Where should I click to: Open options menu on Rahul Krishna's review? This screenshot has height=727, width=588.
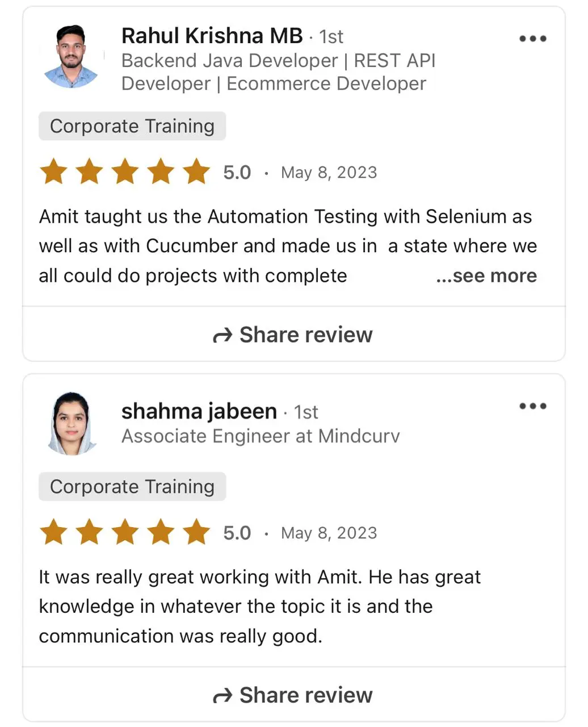[533, 39]
